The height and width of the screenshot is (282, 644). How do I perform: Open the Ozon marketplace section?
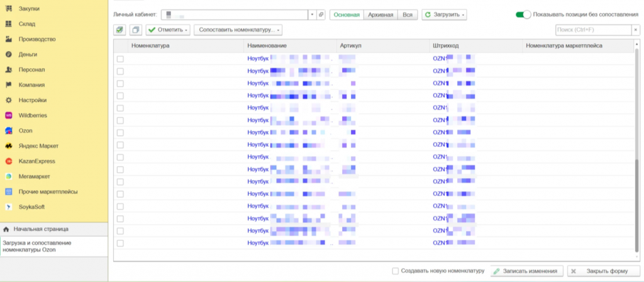[x=26, y=131]
